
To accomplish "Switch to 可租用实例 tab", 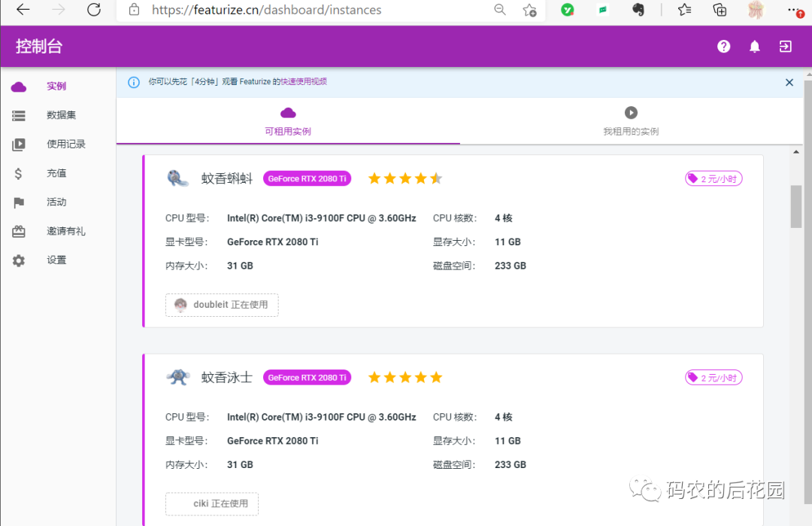I will coord(288,121).
